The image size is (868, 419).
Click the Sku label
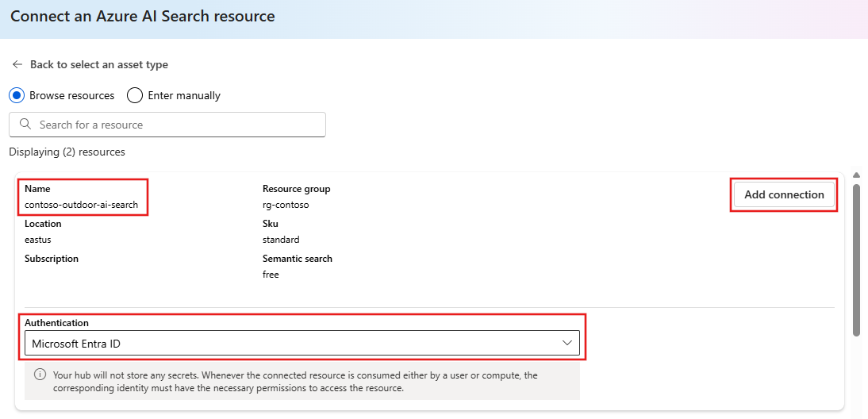pyautogui.click(x=270, y=224)
